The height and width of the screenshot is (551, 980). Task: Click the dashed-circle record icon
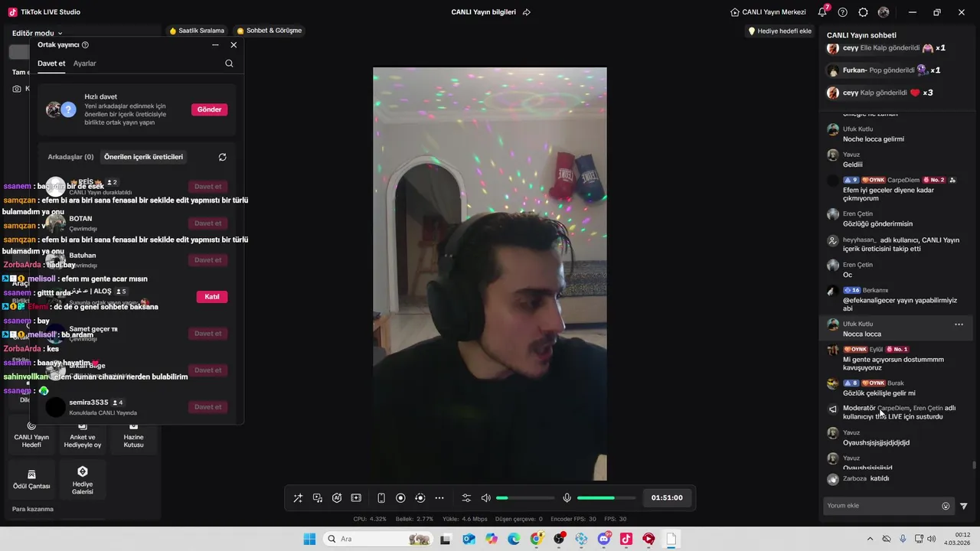pos(420,498)
